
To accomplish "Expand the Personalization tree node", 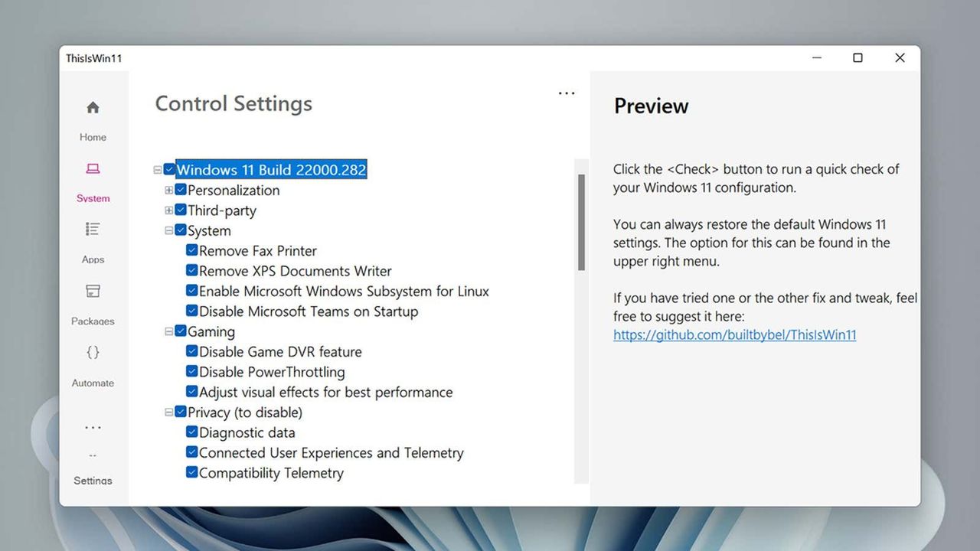I will [x=169, y=190].
